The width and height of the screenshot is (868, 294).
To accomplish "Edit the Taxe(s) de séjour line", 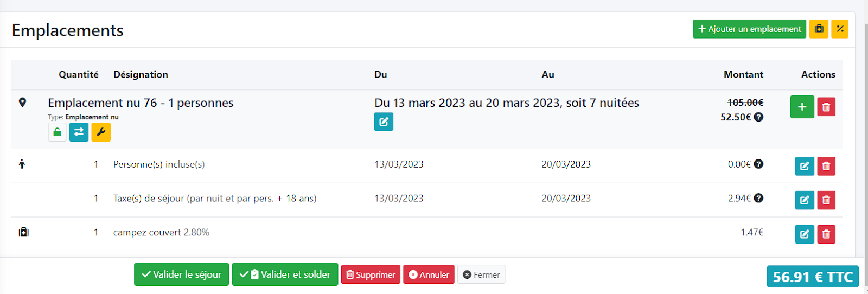I will pyautogui.click(x=805, y=200).
